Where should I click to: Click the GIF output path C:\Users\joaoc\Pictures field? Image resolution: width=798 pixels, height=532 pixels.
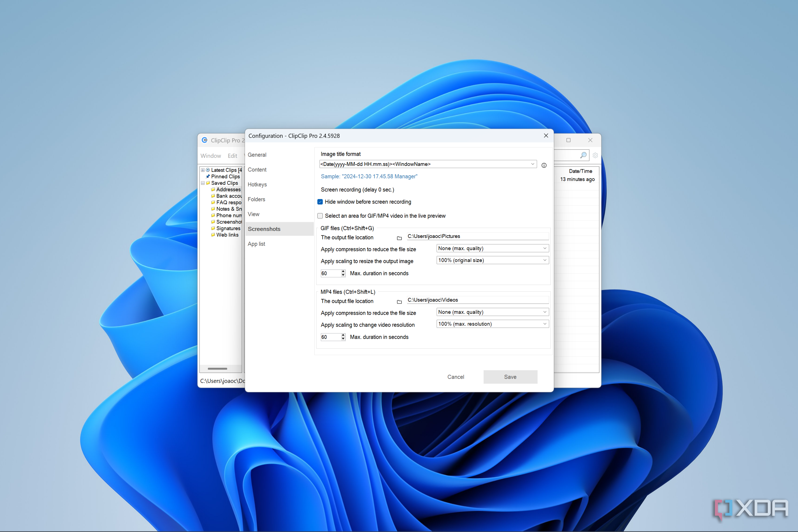477,236
